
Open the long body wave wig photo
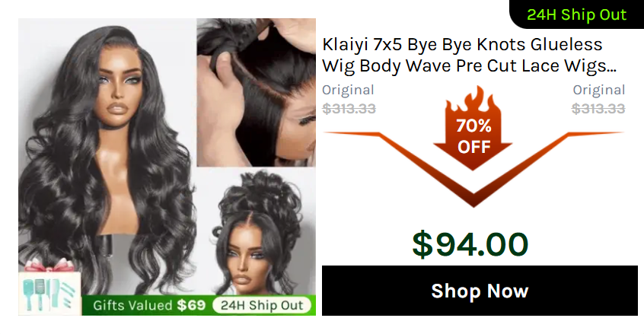107,156
